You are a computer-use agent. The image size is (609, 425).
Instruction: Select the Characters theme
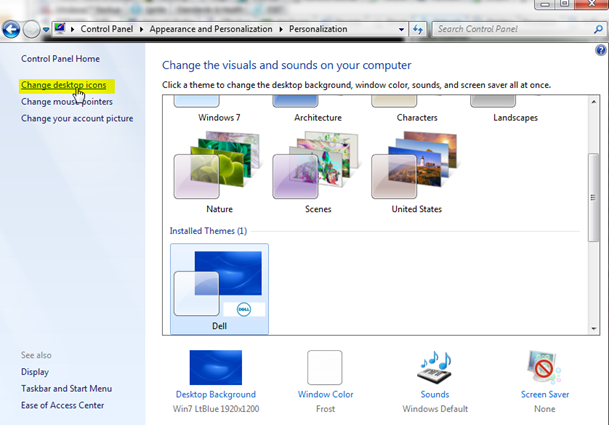coord(417,110)
